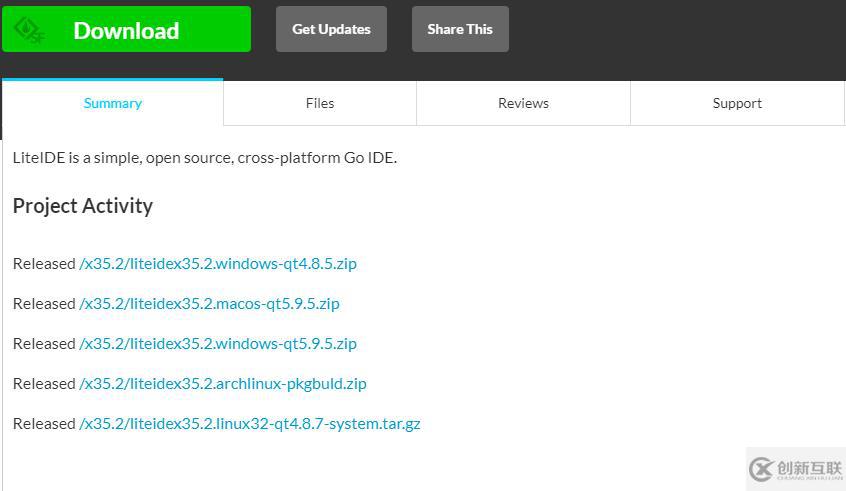This screenshot has width=846, height=491.
Task: Click the Project Activity heading
Action: pyautogui.click(x=83, y=206)
